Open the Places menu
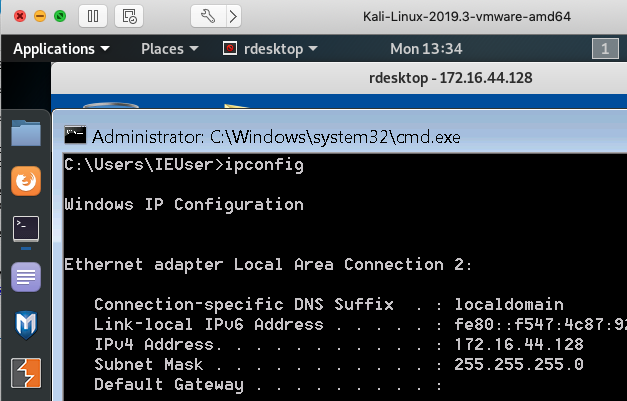The height and width of the screenshot is (401, 627). pyautogui.click(x=170, y=49)
